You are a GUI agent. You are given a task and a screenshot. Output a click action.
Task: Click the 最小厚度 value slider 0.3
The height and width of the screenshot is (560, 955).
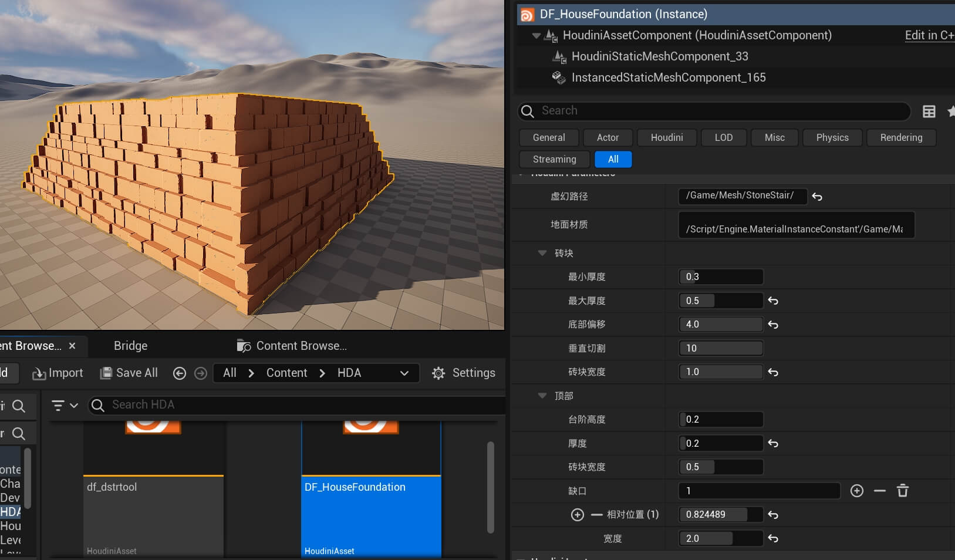tap(721, 276)
